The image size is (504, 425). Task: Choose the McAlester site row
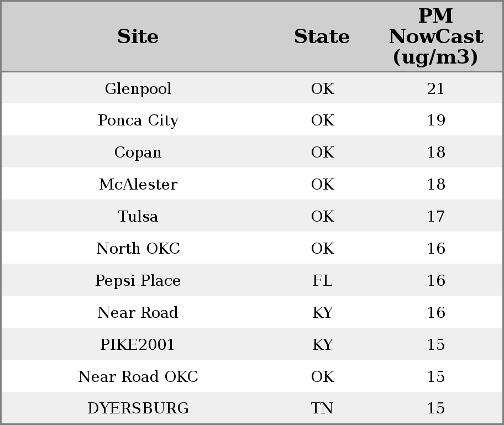[x=138, y=185]
